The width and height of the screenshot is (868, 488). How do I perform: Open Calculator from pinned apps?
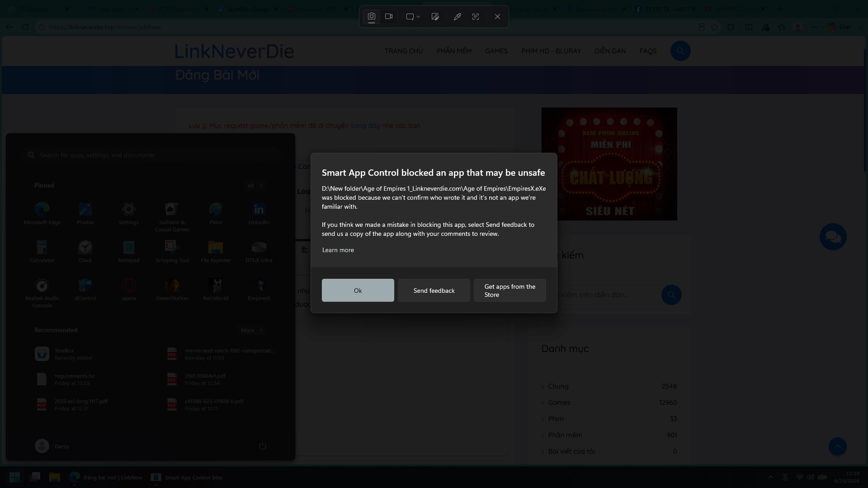tap(42, 252)
